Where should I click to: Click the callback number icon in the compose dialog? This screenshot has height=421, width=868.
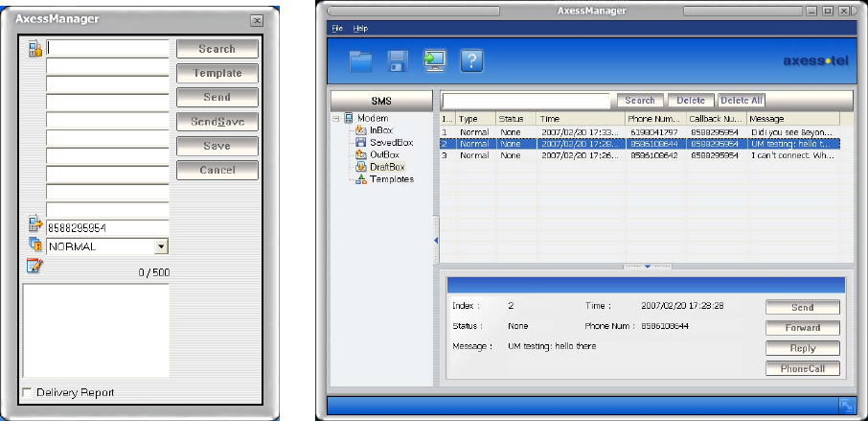(x=34, y=225)
